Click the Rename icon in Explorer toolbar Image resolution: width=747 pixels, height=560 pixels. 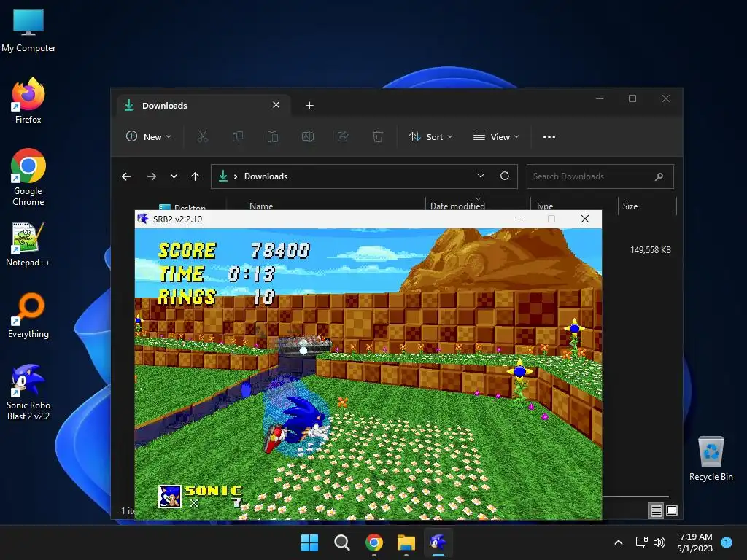tap(308, 136)
